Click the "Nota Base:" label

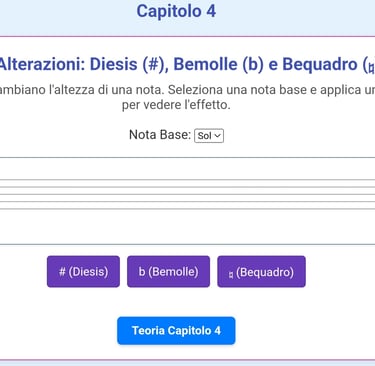coord(160,135)
